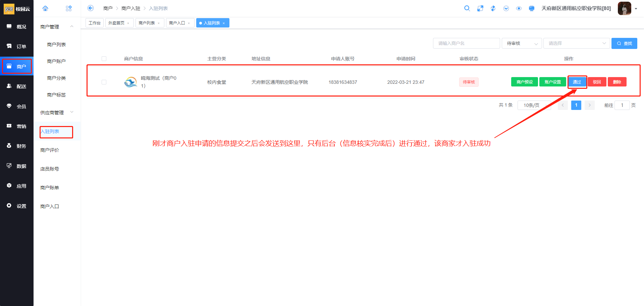The image size is (644, 306).
Task: Open the search magnifier icon in the top bar
Action: click(x=467, y=8)
